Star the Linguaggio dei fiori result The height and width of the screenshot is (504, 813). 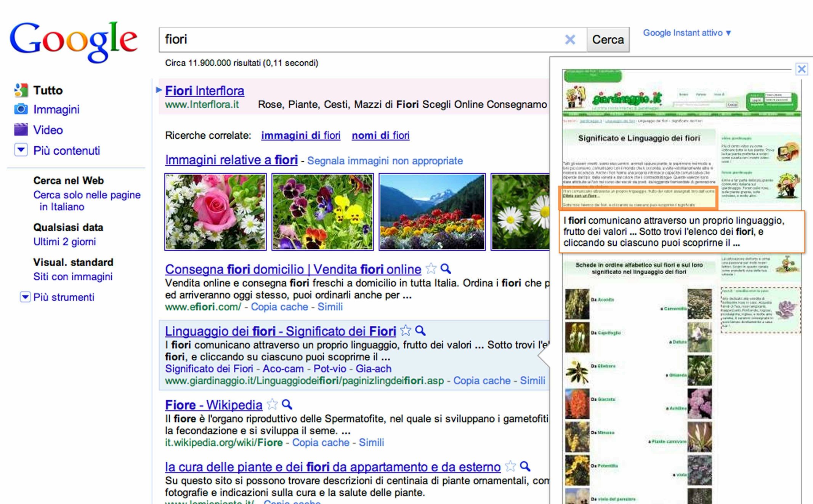coord(406,331)
